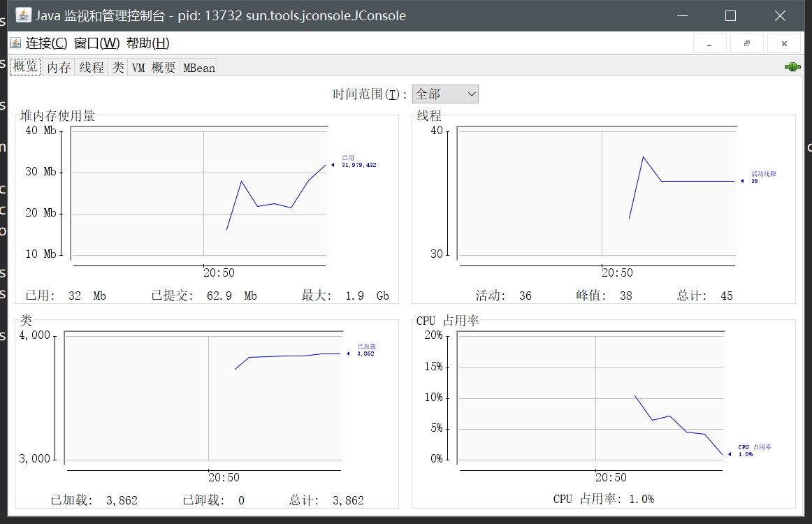Click the small frame icon beside 连接 menu
This screenshot has width=812, height=524.
coord(15,43)
